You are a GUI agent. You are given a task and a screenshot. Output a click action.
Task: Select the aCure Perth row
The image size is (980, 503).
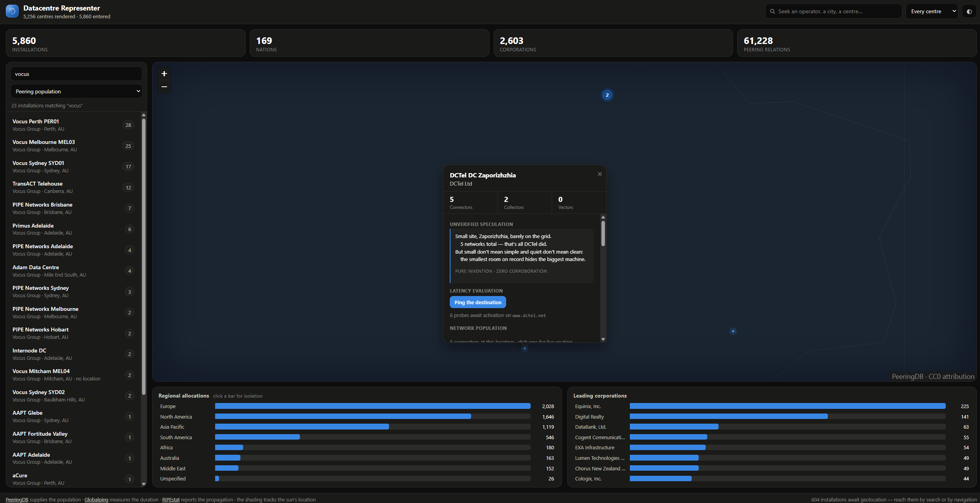pos(74,479)
